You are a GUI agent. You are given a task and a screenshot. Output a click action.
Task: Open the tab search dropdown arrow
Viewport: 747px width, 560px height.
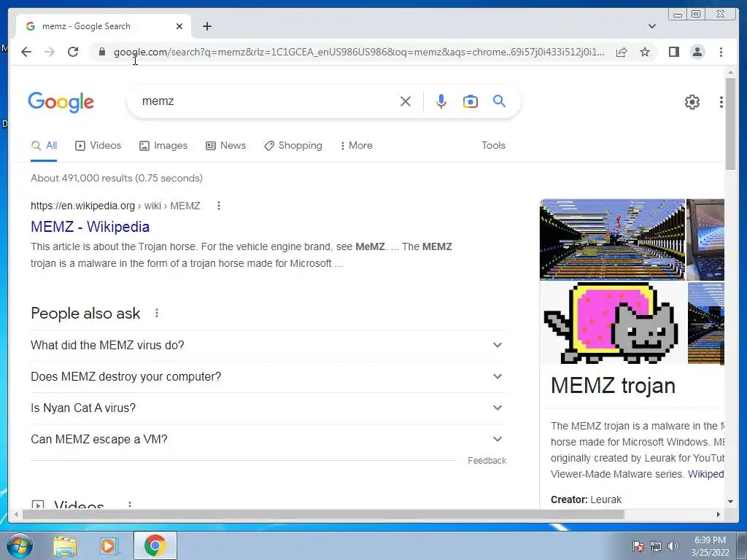[x=651, y=26]
